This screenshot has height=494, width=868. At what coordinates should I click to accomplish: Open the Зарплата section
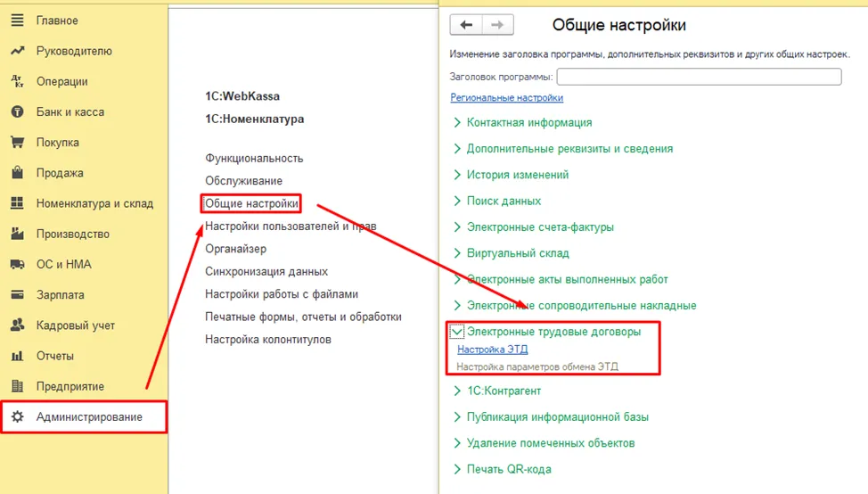(61, 294)
